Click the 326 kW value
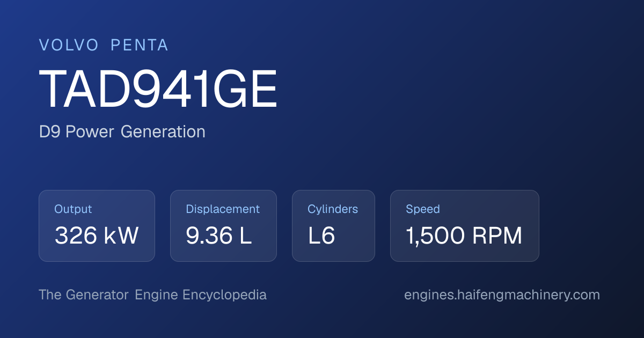This screenshot has width=644, height=338. [x=97, y=236]
